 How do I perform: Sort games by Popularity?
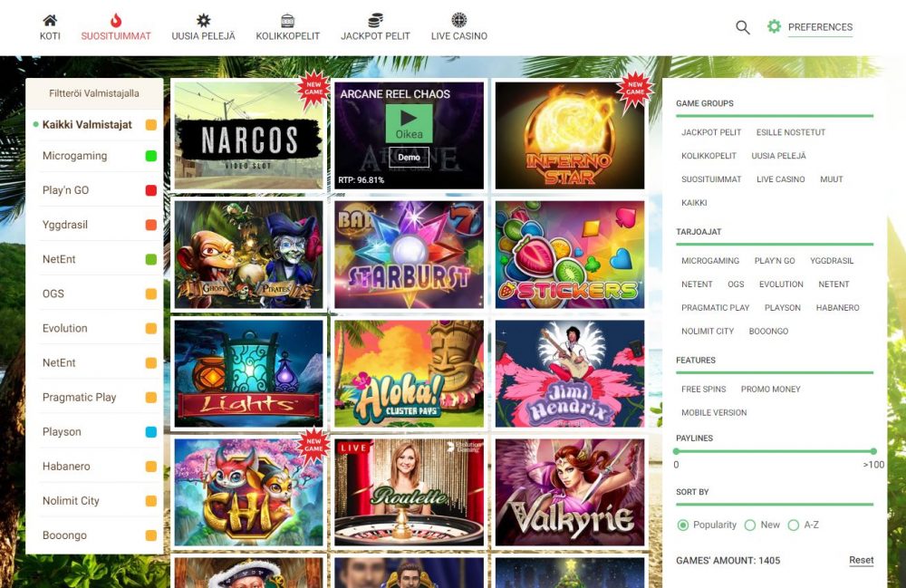click(x=683, y=525)
